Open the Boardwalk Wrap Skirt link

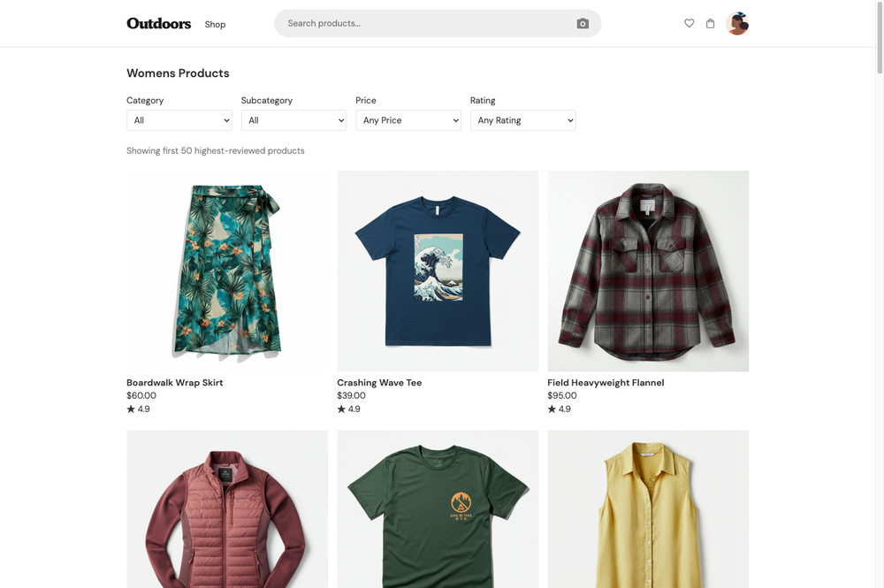[x=175, y=383]
